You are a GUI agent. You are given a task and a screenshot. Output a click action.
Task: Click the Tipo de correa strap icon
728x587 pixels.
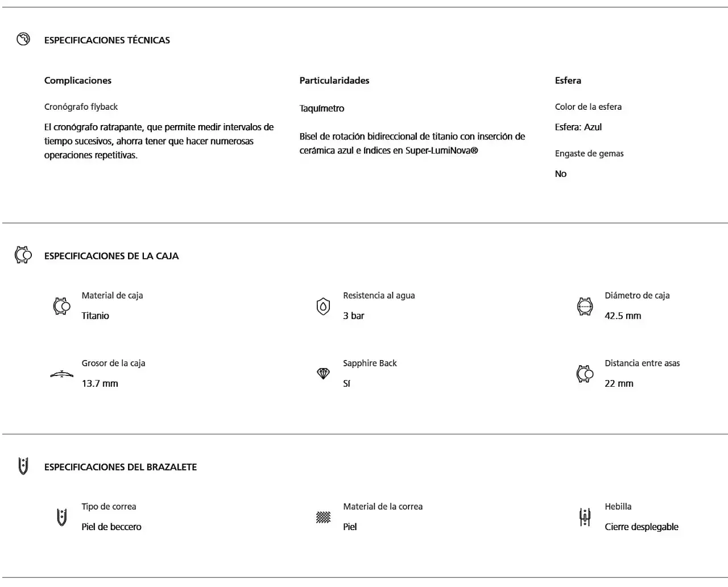(x=61, y=517)
